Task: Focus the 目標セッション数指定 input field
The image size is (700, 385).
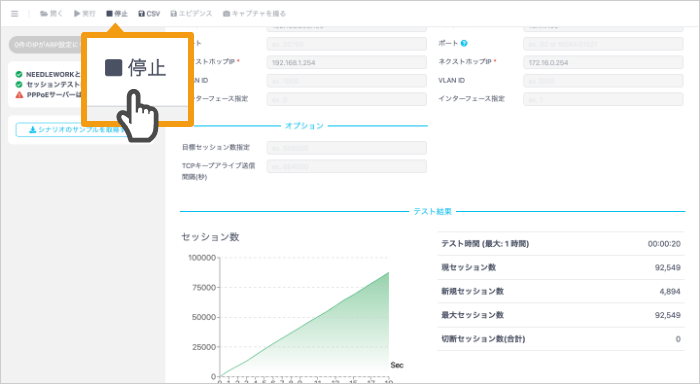Action: [346, 148]
